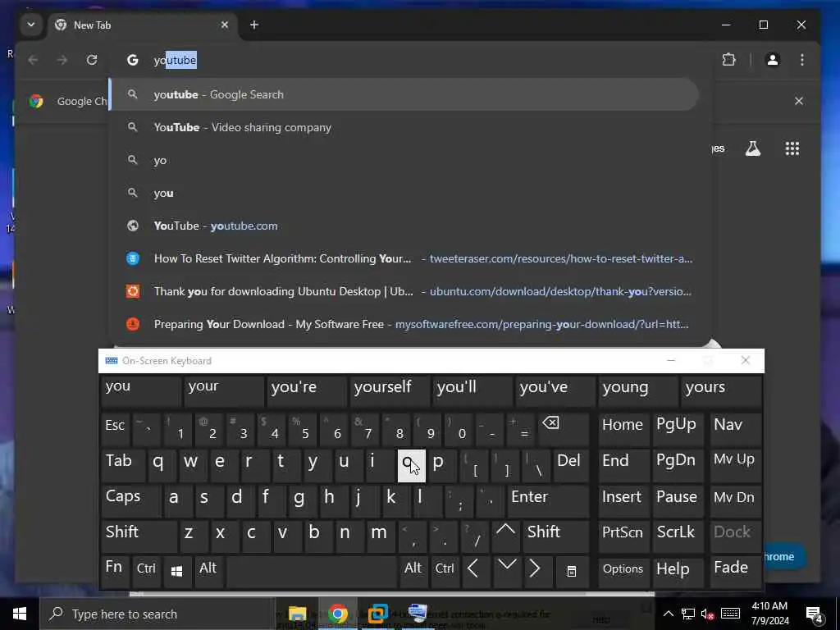Click the Search Labs flask icon
This screenshot has height=630, width=840.
(753, 148)
